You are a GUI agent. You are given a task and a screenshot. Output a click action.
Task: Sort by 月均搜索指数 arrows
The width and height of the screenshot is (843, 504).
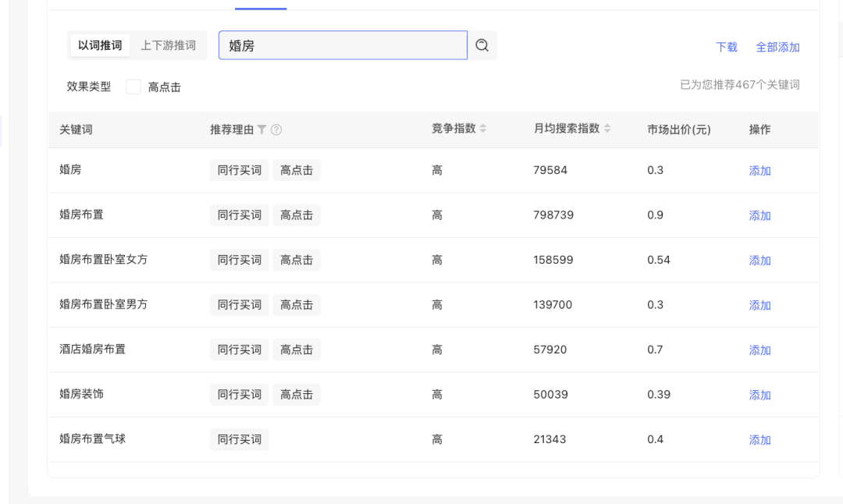point(607,129)
